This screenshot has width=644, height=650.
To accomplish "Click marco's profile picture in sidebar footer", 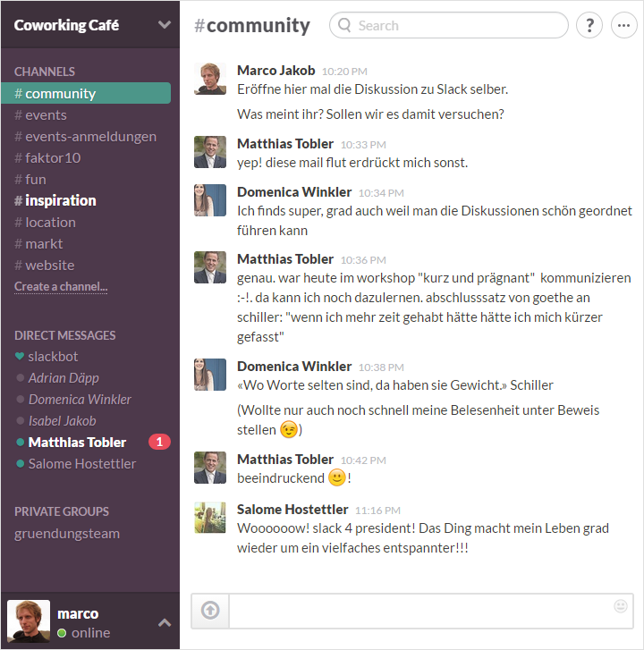I will (x=29, y=621).
